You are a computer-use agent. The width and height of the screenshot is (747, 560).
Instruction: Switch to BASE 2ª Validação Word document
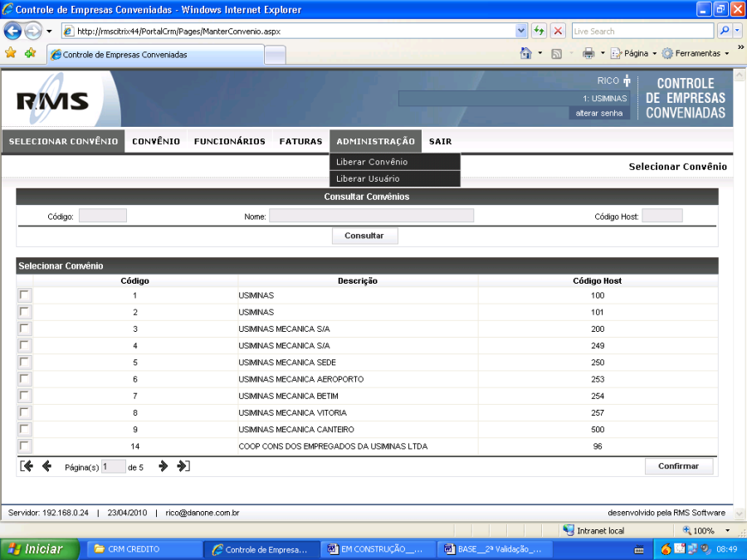point(496,549)
